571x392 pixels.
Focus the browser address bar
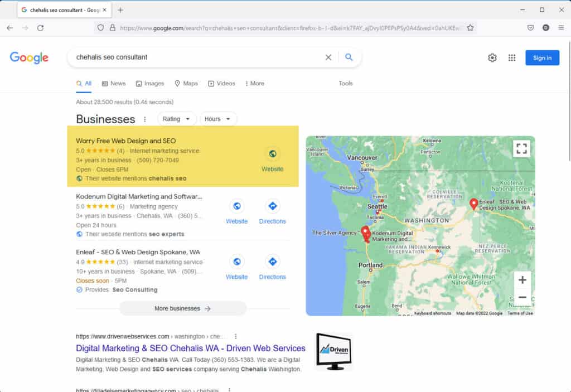pyautogui.click(x=289, y=28)
